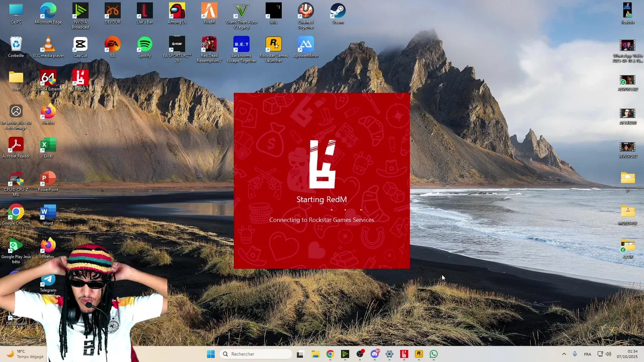Screen dimensions: 644x362
Task: Select the Telegram desktop shortcut
Action: [x=48, y=282]
